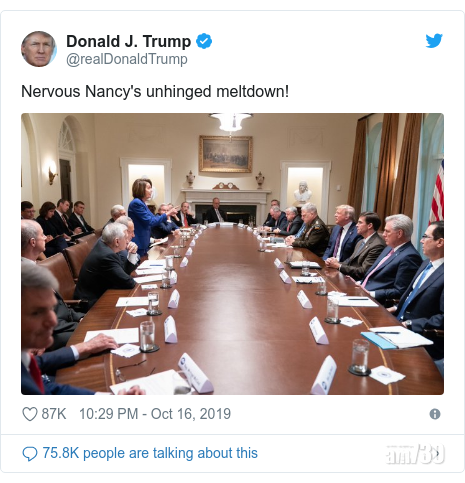Open the tweet info circle icon
Viewport: 465px width, 483px height.
click(435, 414)
